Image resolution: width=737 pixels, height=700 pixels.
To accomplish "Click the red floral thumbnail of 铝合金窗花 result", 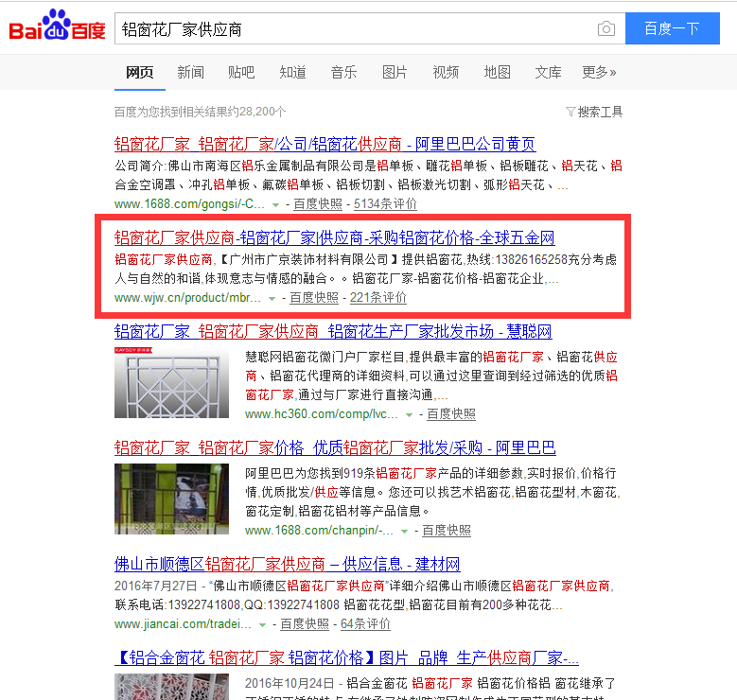I will point(171,687).
